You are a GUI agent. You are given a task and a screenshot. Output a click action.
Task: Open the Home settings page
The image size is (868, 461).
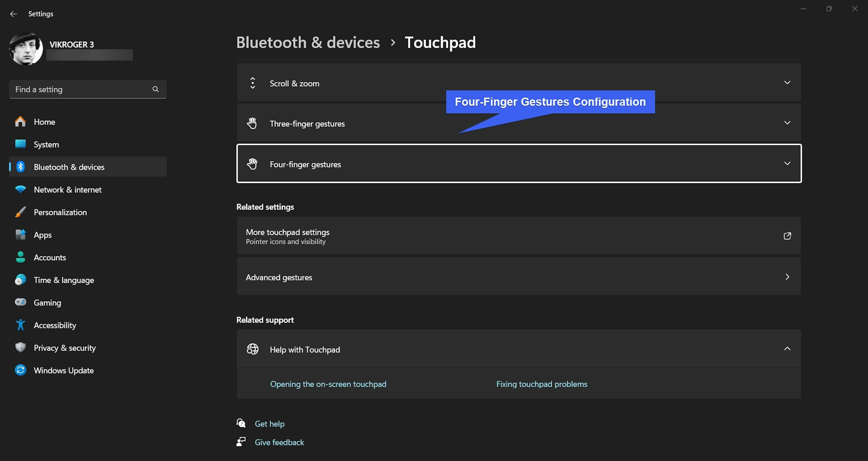44,122
